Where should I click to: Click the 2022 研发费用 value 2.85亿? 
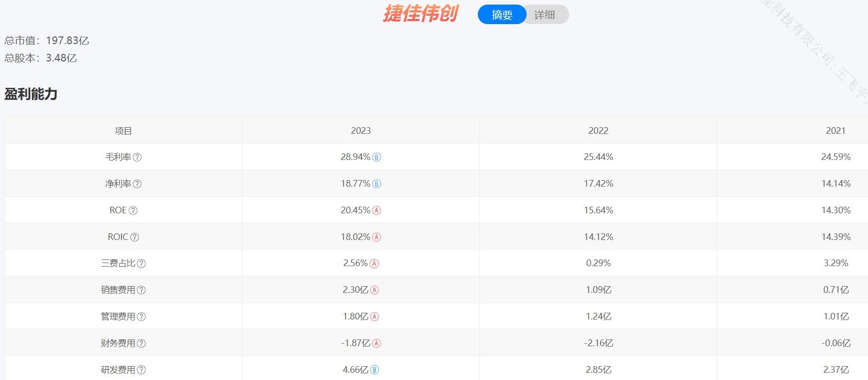[x=598, y=370]
